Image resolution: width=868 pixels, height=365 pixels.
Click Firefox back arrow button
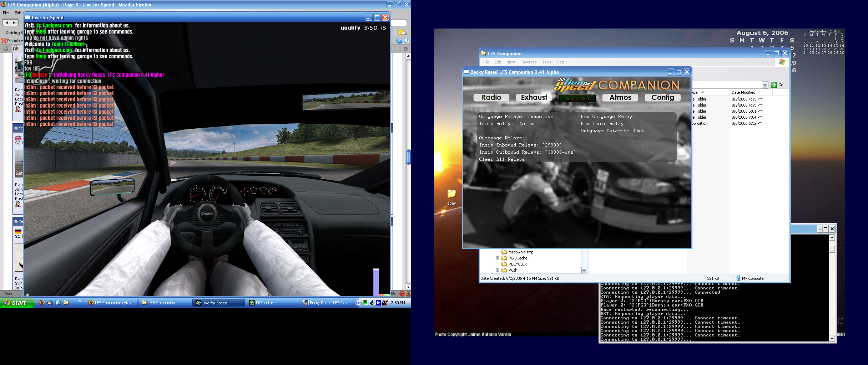tap(7, 22)
